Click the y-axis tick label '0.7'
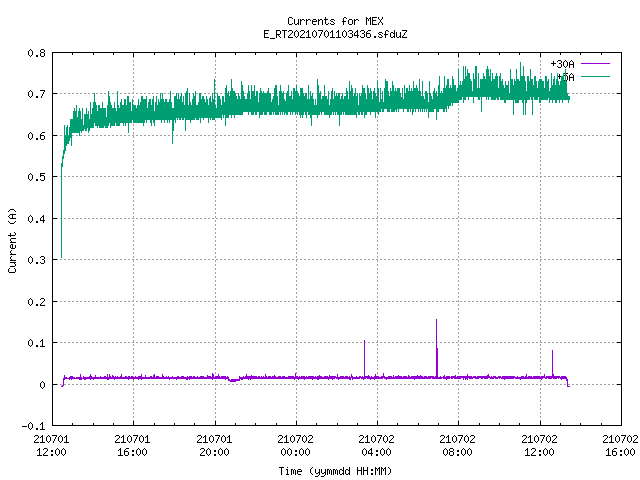The height and width of the screenshot is (480, 640). click(x=36, y=94)
